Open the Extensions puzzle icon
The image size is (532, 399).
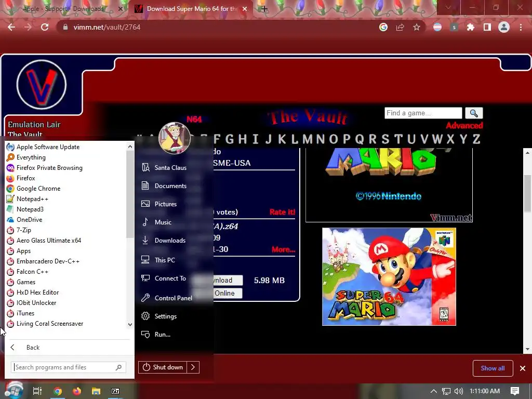pyautogui.click(x=471, y=27)
